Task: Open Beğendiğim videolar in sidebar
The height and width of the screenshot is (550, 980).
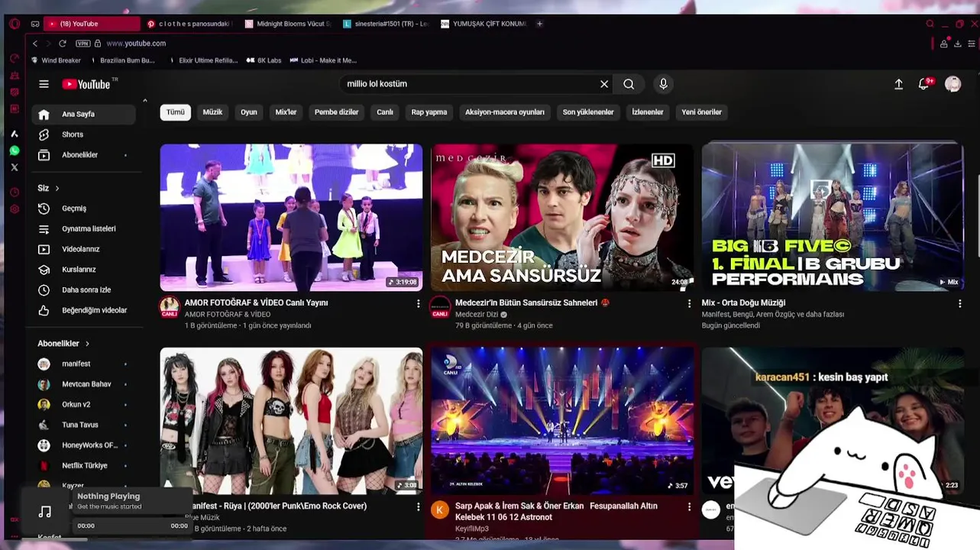Action: (84, 311)
